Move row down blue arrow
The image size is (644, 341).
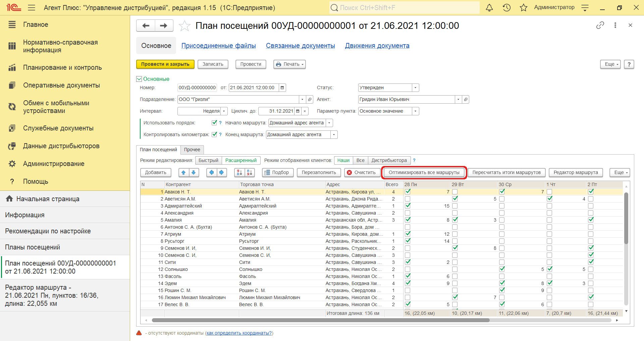(x=194, y=173)
